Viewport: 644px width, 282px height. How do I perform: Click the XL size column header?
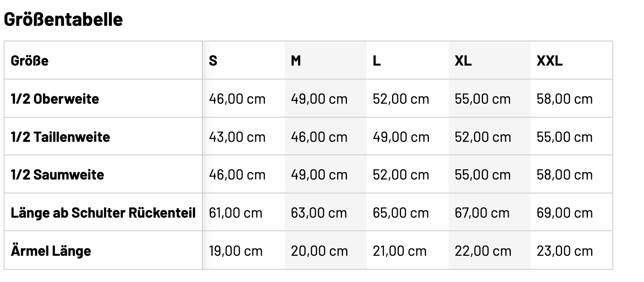(x=463, y=61)
